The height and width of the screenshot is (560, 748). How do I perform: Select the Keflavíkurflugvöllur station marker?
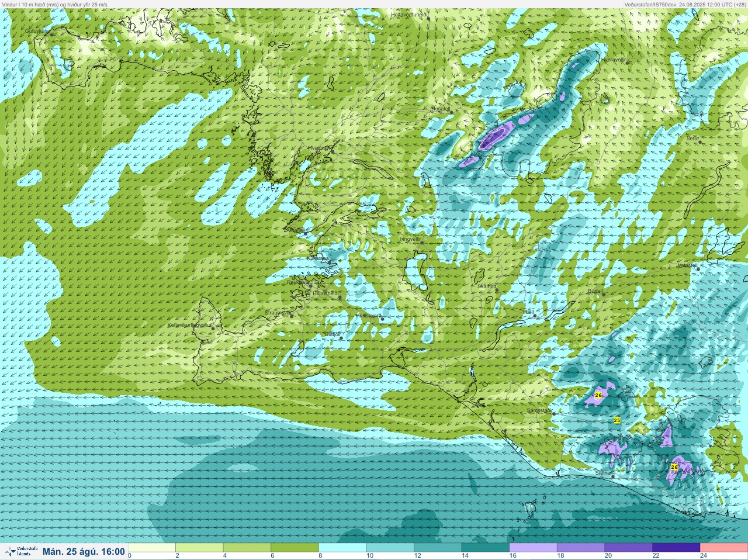pyautogui.click(x=213, y=329)
